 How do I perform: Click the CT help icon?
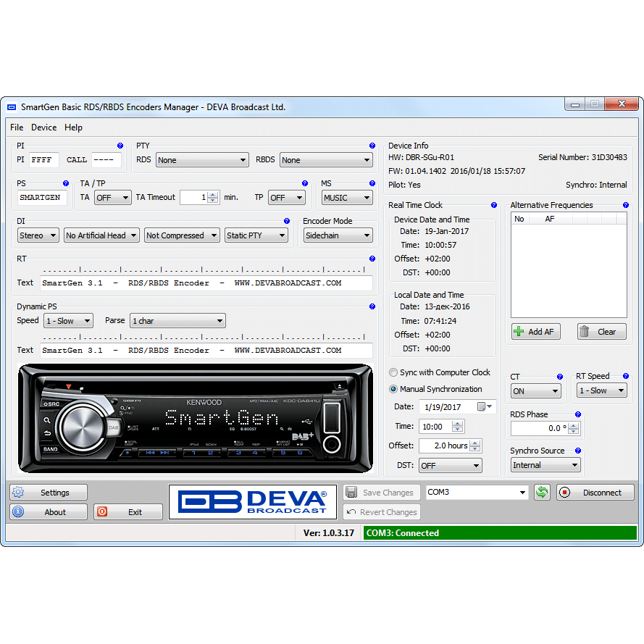pos(560,377)
